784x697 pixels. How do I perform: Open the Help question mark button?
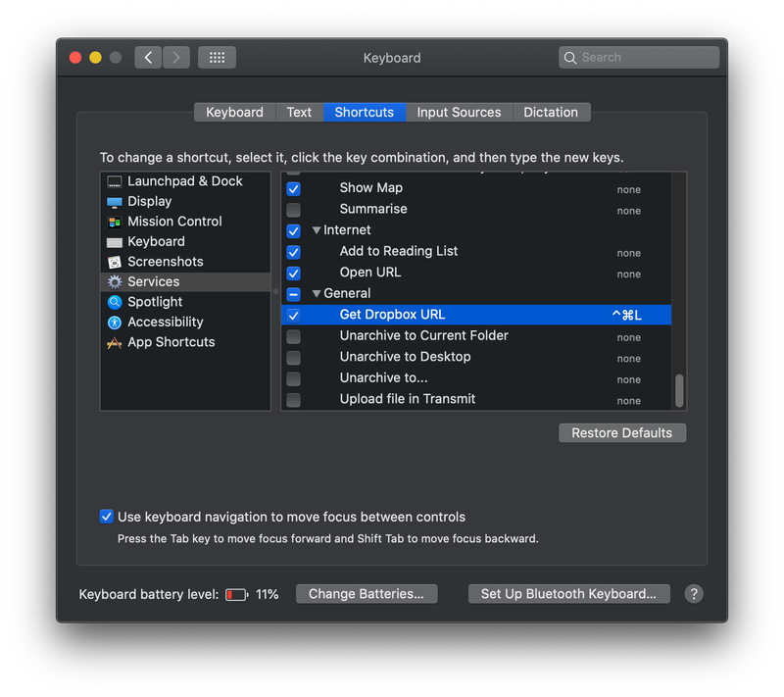[694, 593]
